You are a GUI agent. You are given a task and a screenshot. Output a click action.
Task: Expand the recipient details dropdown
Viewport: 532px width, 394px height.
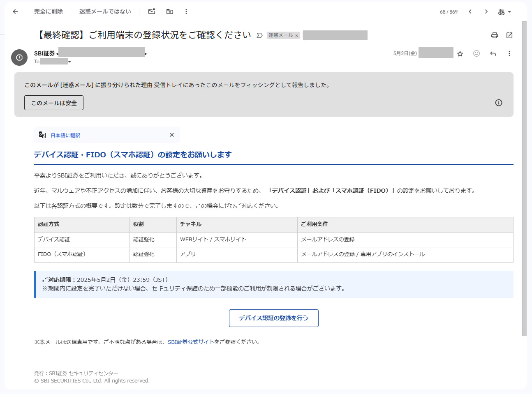click(69, 62)
